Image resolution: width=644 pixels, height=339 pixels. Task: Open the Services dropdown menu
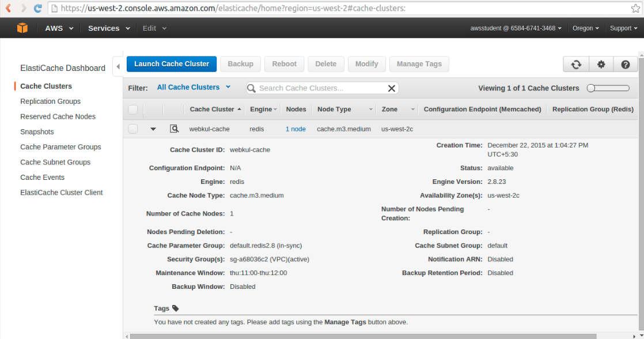(x=109, y=28)
